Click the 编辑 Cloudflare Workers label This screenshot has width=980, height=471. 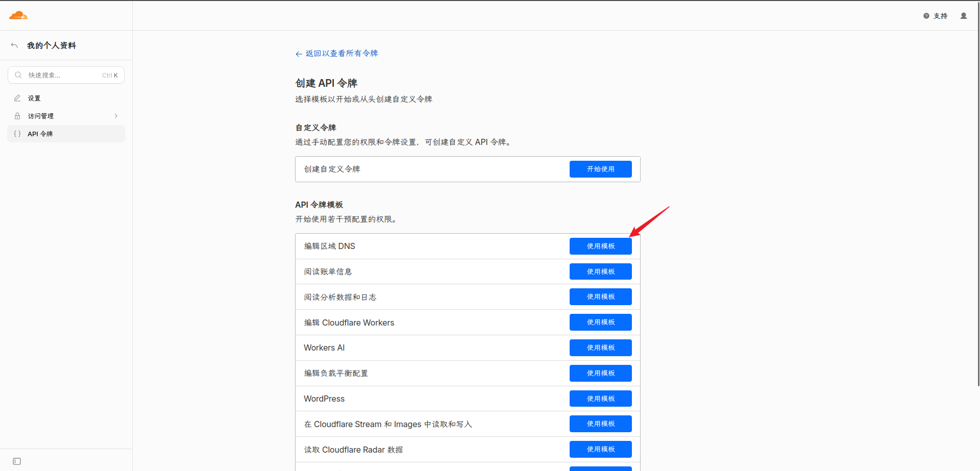(349, 323)
